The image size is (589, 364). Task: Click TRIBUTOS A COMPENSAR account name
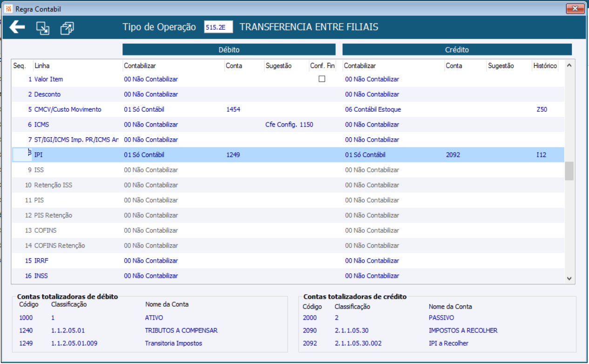pyautogui.click(x=181, y=330)
